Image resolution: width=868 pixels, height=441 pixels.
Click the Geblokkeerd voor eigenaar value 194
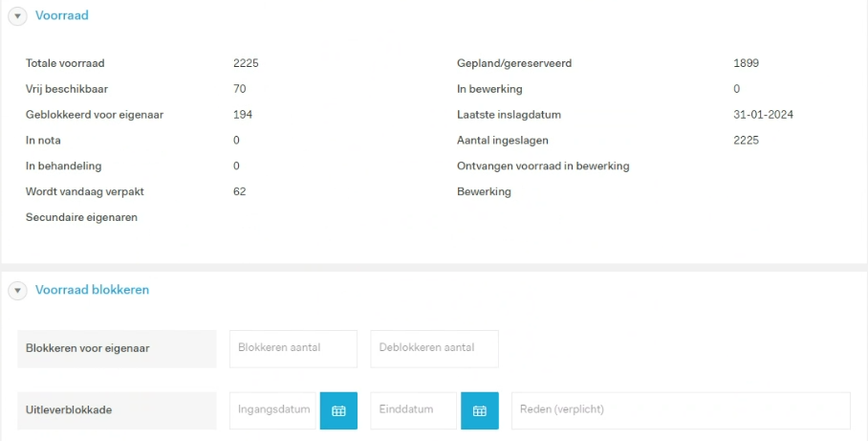pos(243,115)
